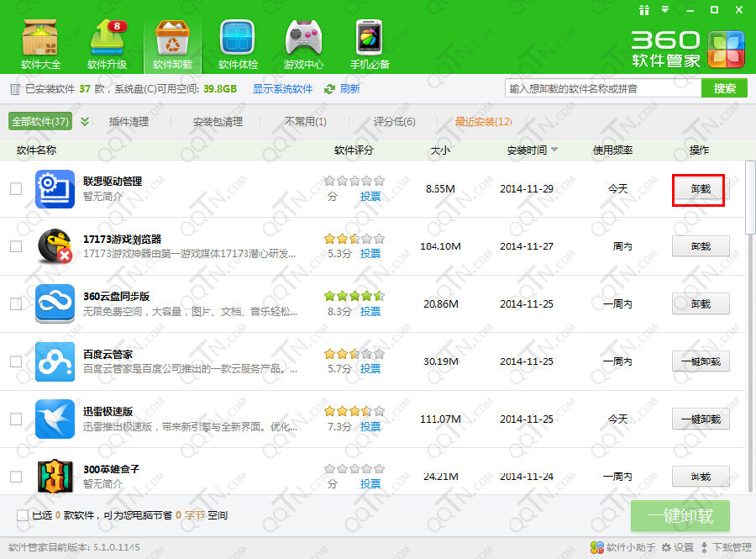
Task: Click 卸载 button for 17173游戏浏览器
Action: (701, 246)
